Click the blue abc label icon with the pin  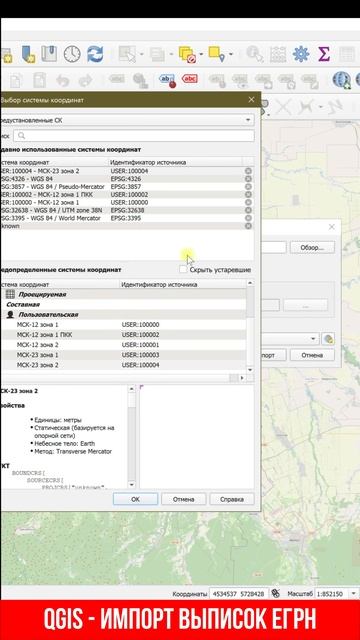click(167, 80)
